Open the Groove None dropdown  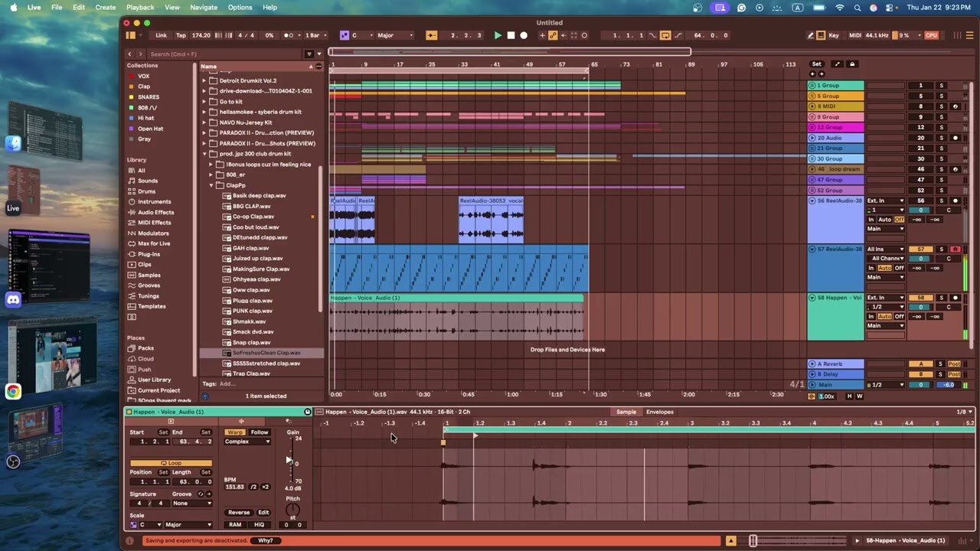(x=191, y=504)
